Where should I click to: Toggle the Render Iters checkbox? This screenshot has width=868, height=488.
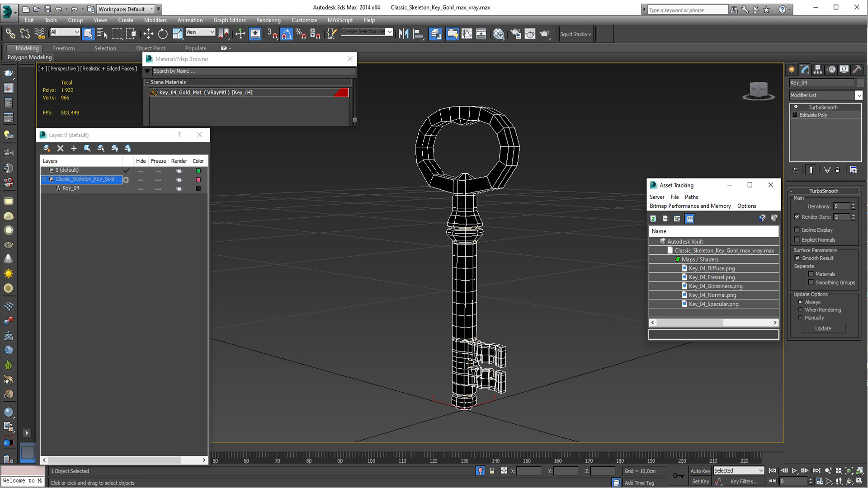coord(797,217)
